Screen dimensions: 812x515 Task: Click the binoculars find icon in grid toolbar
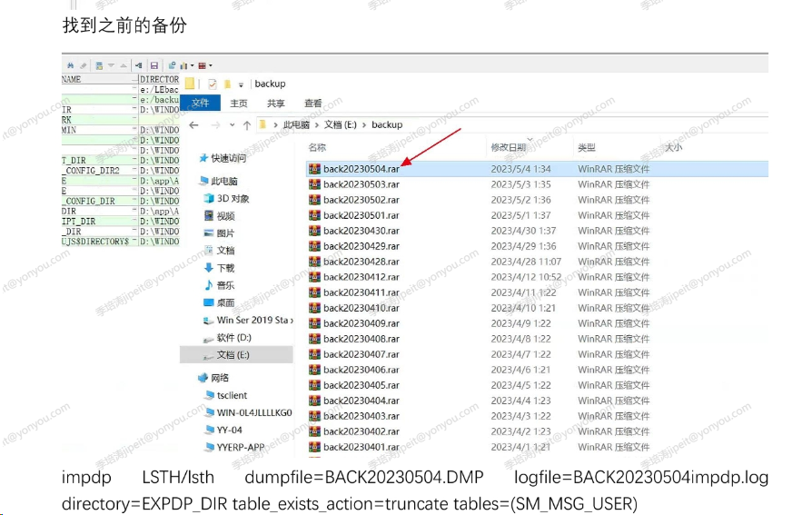(71, 65)
